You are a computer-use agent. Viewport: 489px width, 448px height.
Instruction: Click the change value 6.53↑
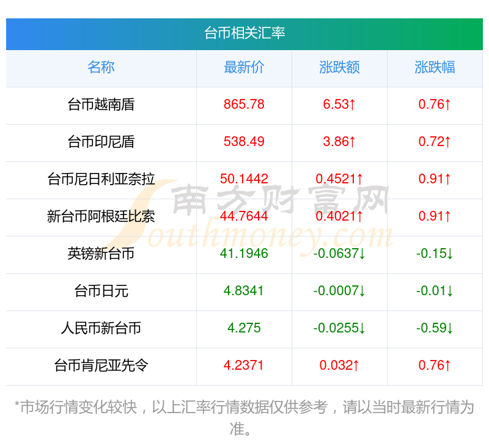click(x=339, y=105)
